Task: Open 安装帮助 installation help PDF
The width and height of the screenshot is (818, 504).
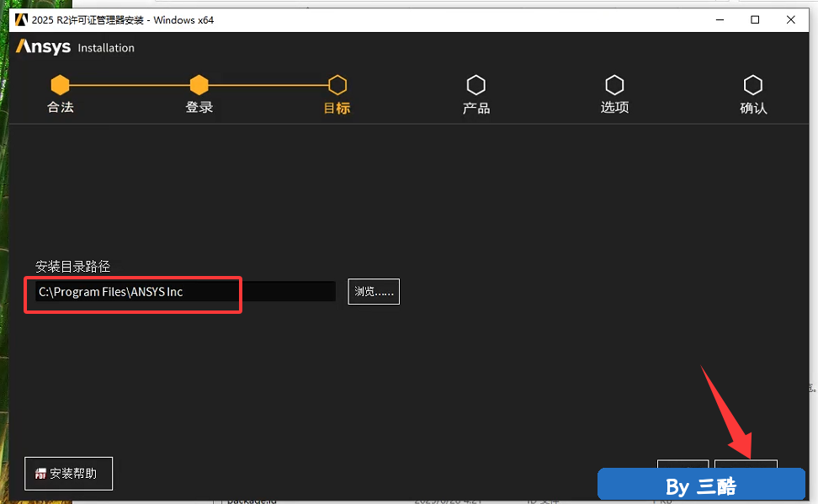Action: (x=68, y=473)
